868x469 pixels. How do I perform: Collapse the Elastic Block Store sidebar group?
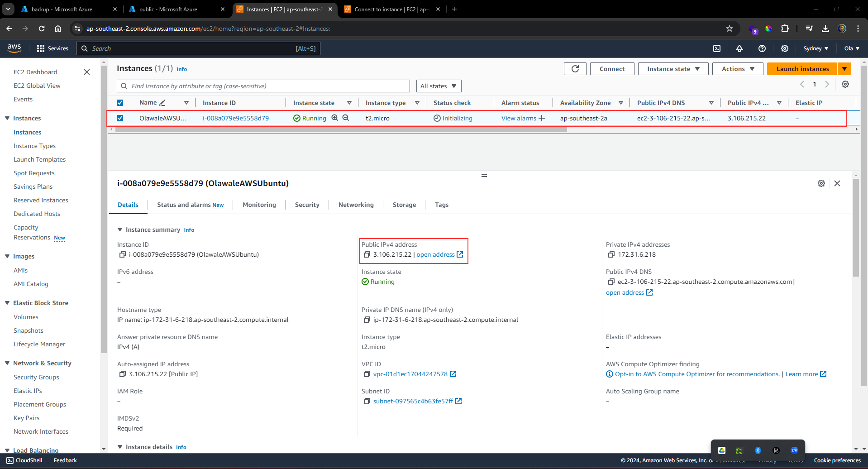coord(7,303)
